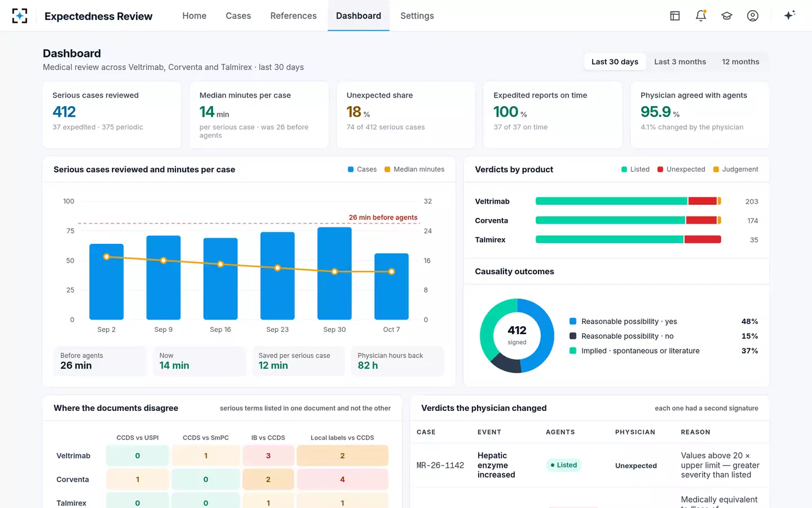Image resolution: width=812 pixels, height=508 pixels.
Task: Click Corventa Local labels vs CCDS cell
Action: tap(342, 479)
